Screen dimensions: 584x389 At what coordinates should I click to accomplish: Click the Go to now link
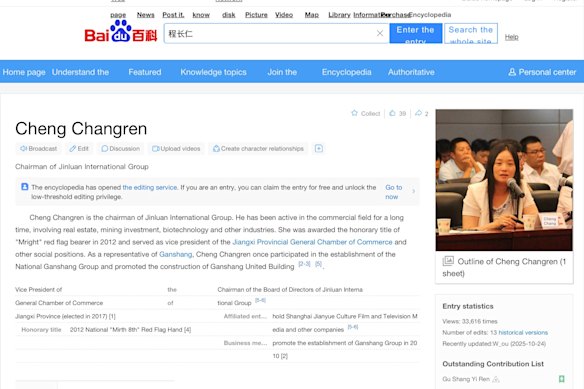(394, 192)
